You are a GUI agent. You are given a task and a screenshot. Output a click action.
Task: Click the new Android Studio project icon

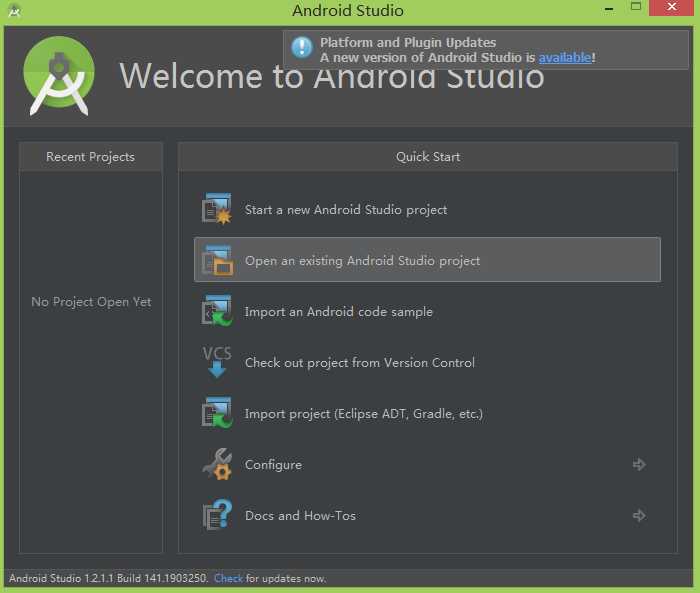[x=217, y=209]
